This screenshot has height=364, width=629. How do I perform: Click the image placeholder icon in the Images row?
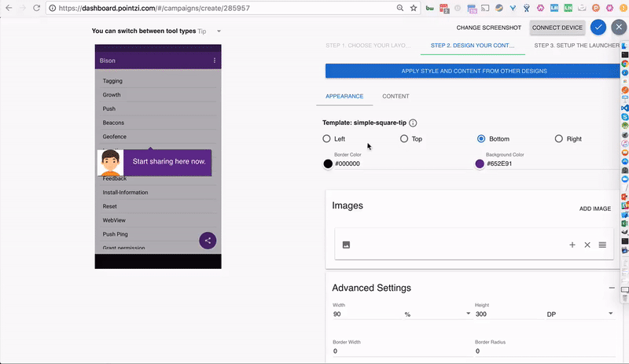(x=346, y=245)
